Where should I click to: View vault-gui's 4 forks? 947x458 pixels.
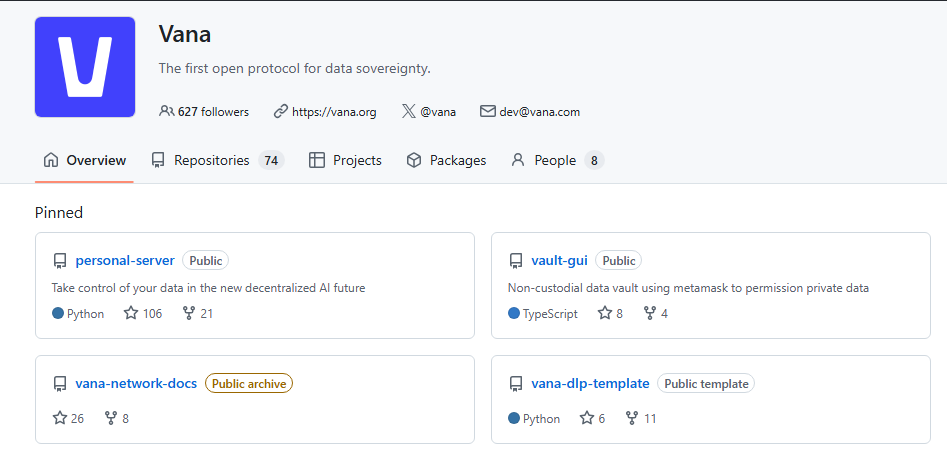click(x=656, y=314)
